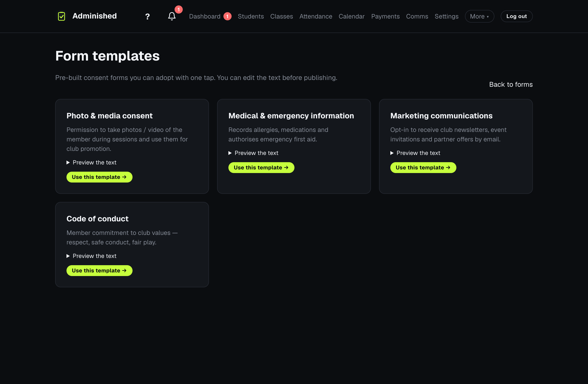This screenshot has height=384, width=588.
Task: Click the Medical & emergency information heading
Action: [291, 116]
